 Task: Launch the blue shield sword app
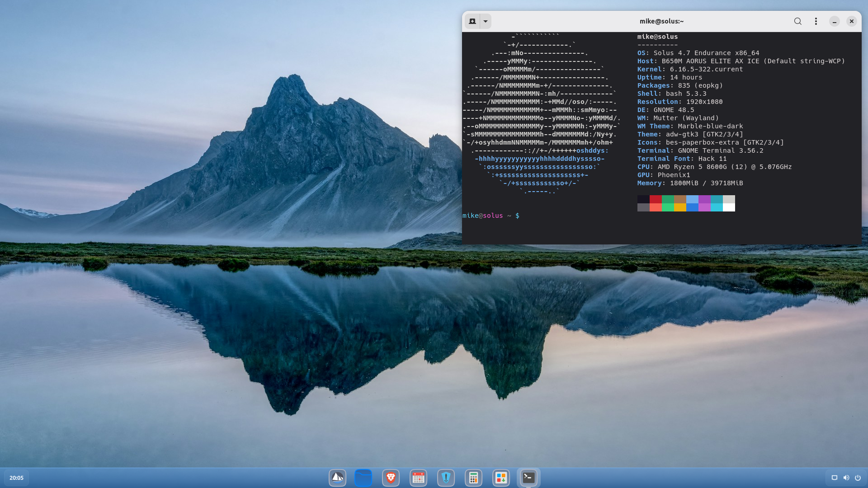coord(446,478)
